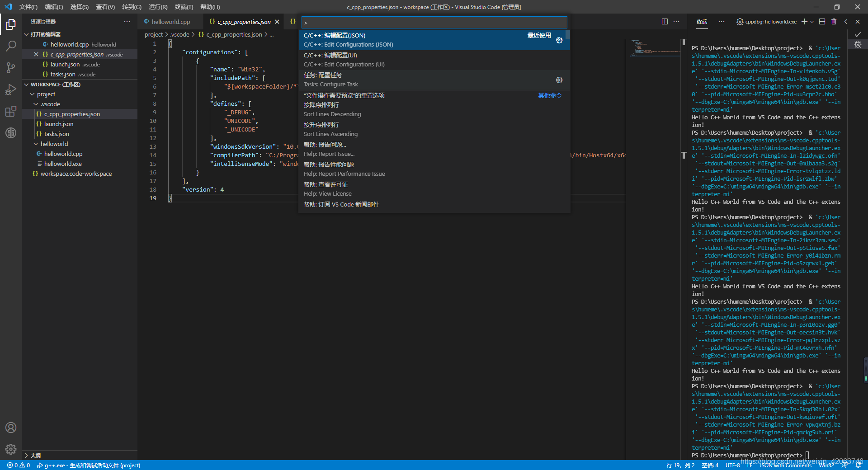Collapse the project folder
The image size is (868, 470).
[x=32, y=94]
